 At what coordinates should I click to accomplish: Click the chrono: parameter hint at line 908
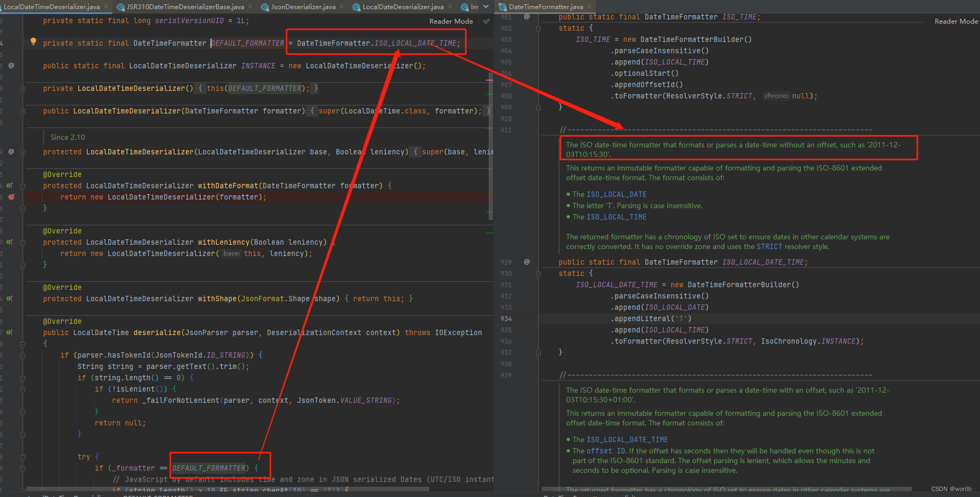pos(776,96)
